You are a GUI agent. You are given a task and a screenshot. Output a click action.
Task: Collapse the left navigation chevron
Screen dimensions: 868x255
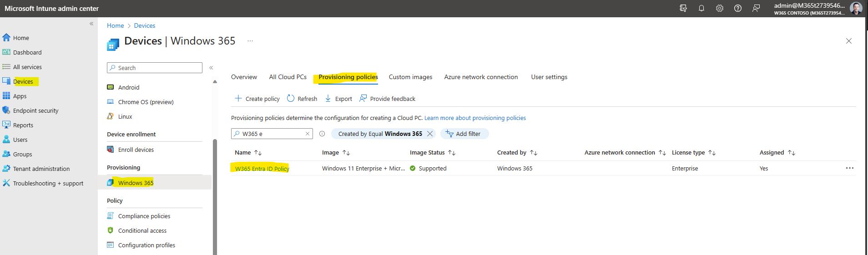coord(91,24)
